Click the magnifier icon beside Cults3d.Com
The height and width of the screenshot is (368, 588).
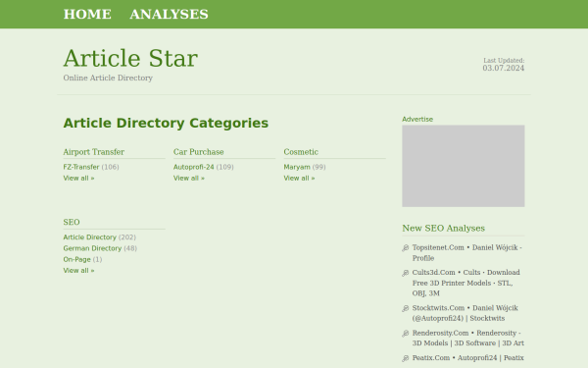click(406, 273)
